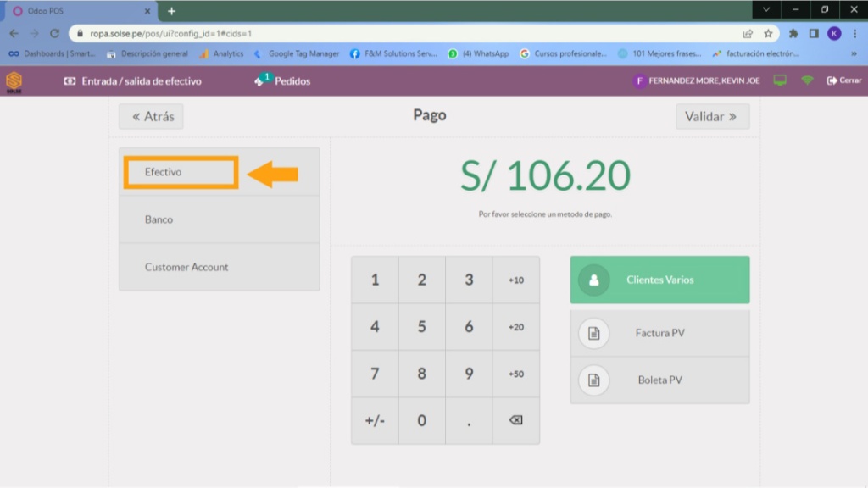
Task: Select Efectivo payment method
Action: coord(181,172)
